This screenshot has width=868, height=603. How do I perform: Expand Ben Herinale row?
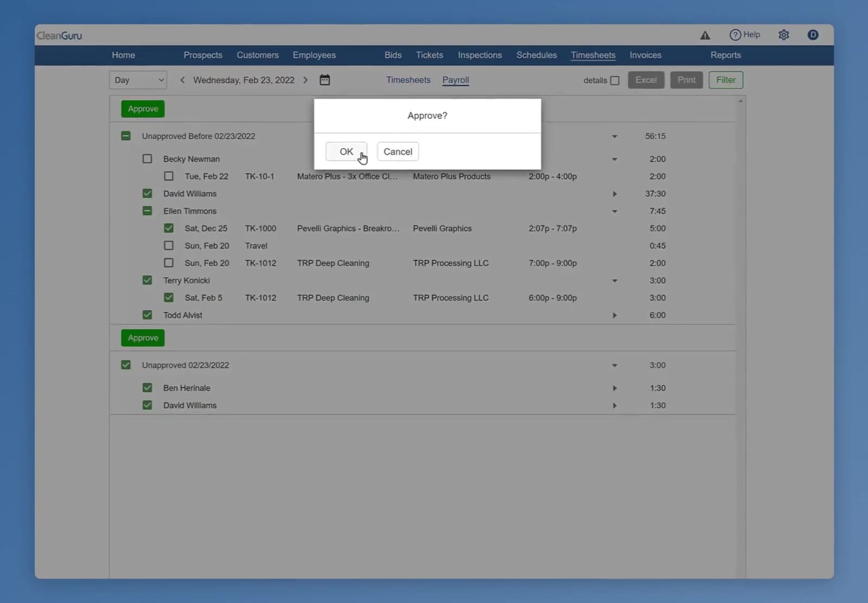tap(615, 388)
